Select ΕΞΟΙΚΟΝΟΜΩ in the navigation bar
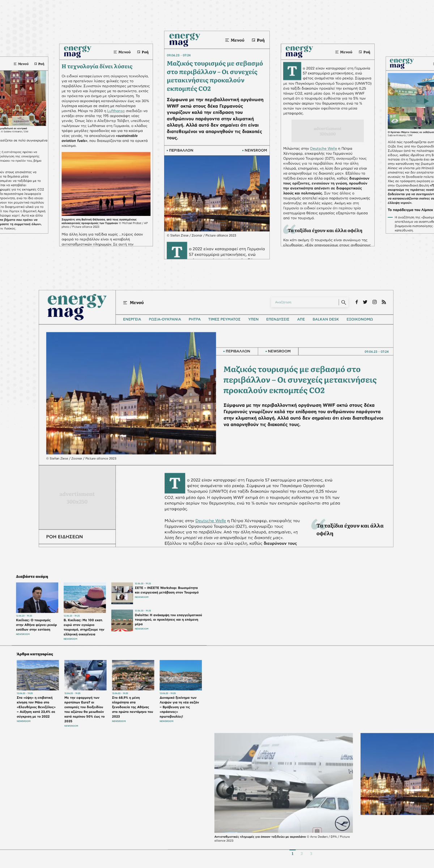The image size is (434, 868). [x=359, y=319]
